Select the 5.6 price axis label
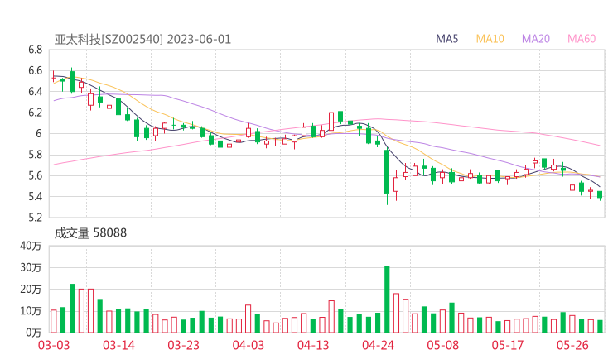Screen dimensions: 613x364 (35, 175)
